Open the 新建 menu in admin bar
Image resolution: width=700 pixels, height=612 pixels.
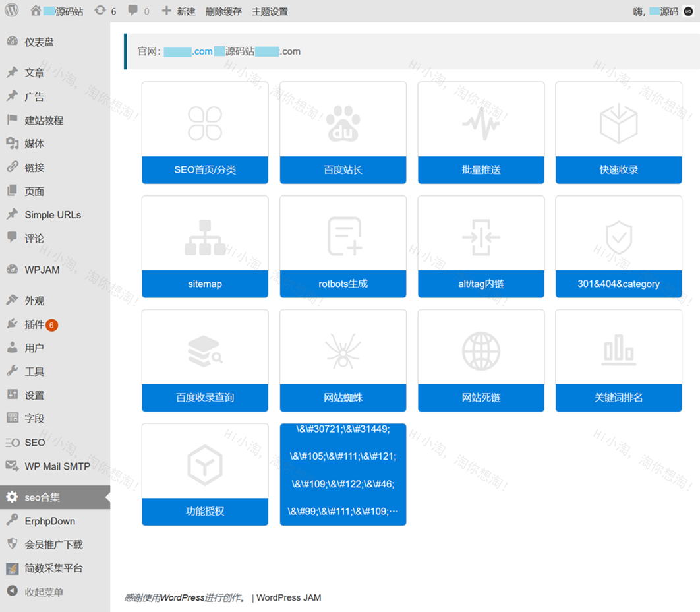179,11
